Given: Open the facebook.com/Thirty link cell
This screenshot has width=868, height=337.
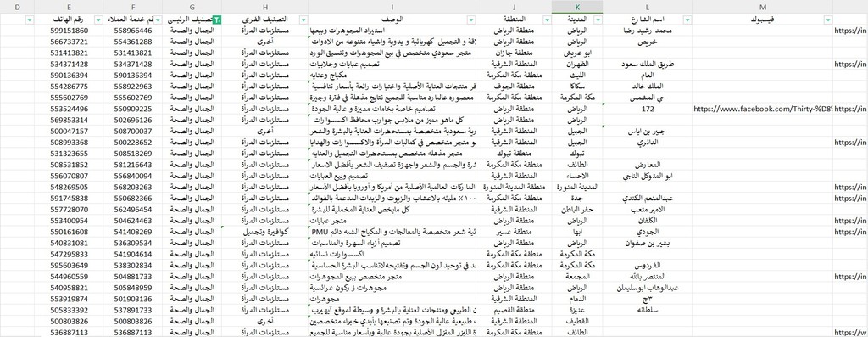Looking at the screenshot, I should click(763, 109).
